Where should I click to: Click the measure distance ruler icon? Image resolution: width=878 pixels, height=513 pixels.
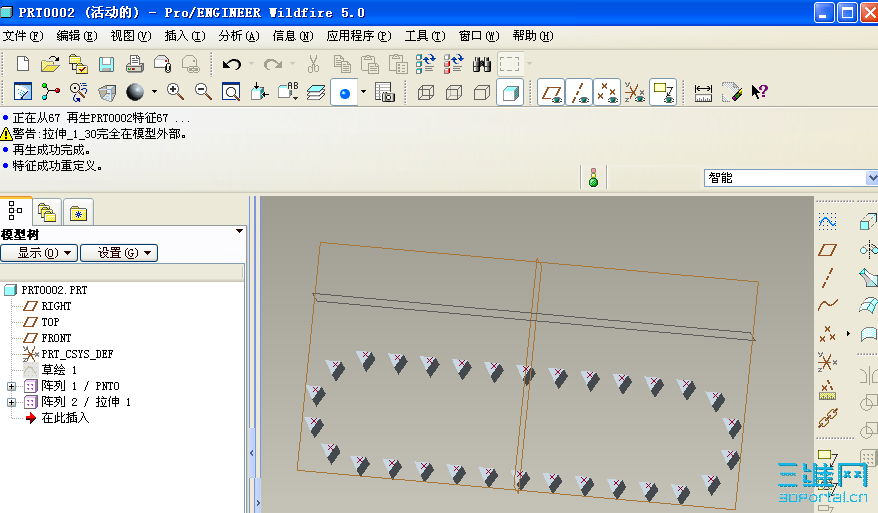click(x=703, y=92)
